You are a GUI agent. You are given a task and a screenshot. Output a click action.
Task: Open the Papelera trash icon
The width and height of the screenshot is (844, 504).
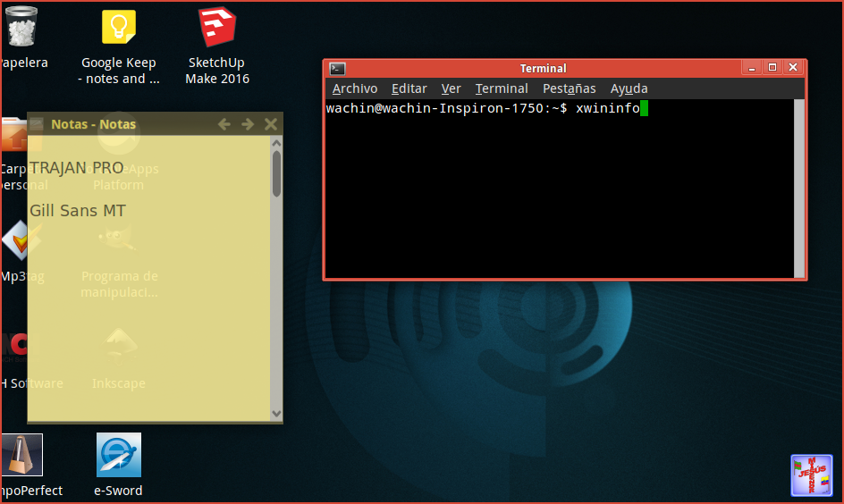pyautogui.click(x=21, y=26)
